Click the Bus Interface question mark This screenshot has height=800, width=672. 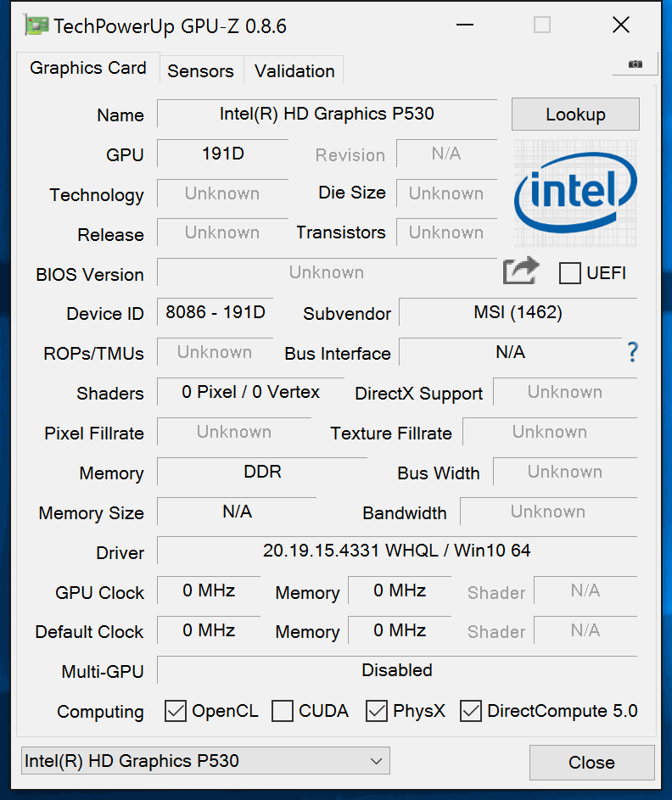pos(632,352)
